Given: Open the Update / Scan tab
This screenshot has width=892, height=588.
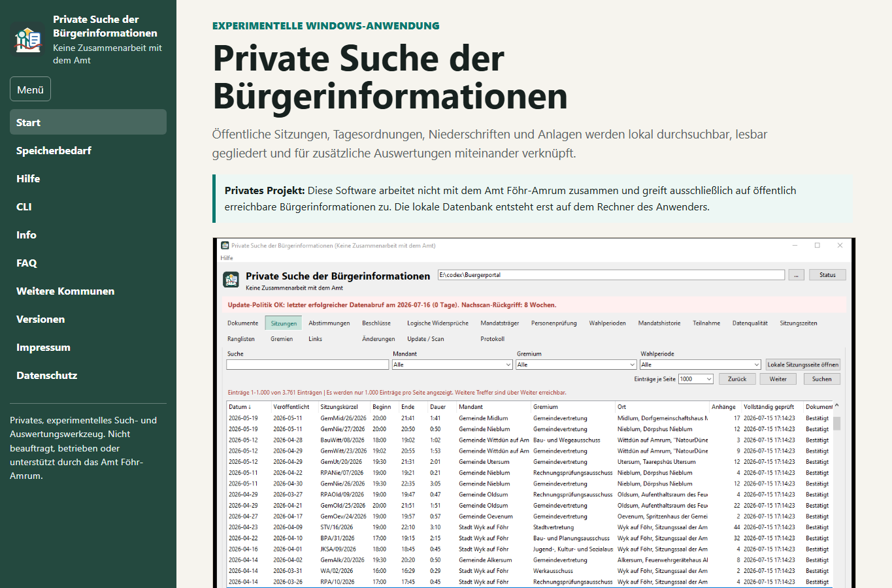Looking at the screenshot, I should pos(426,339).
